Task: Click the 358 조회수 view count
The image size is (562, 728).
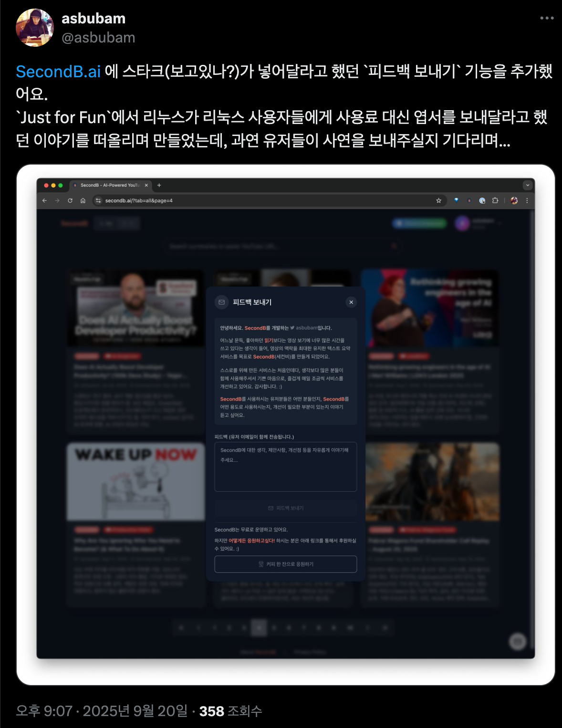Action: [230, 711]
